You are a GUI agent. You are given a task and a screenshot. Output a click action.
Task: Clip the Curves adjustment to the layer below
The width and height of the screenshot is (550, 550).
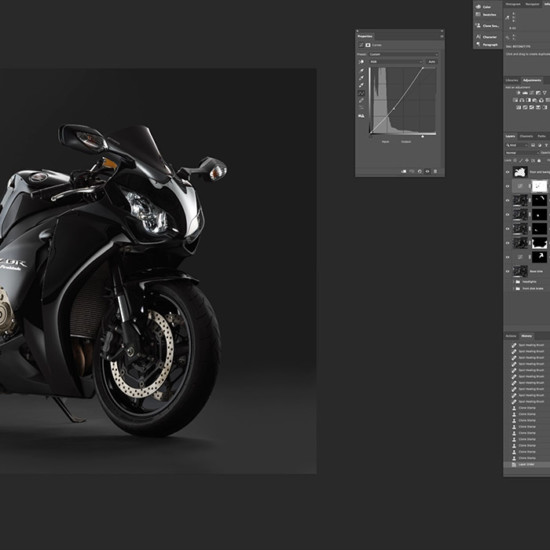click(x=404, y=172)
